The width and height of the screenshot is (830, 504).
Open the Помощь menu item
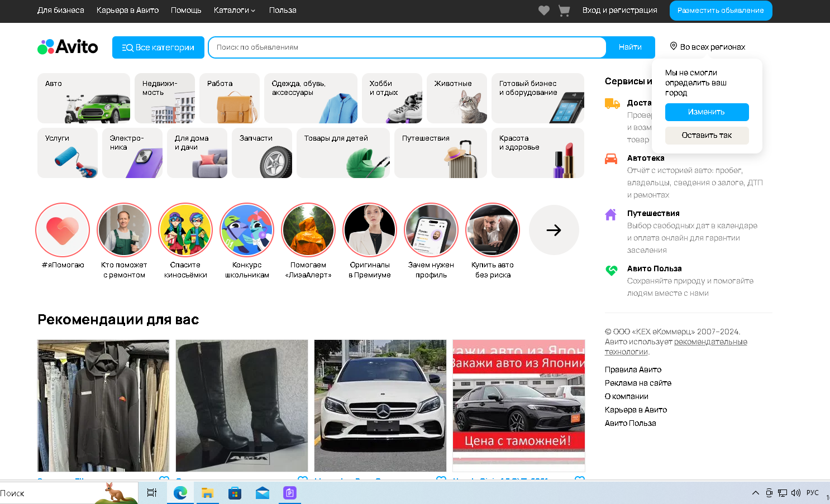pyautogui.click(x=186, y=10)
